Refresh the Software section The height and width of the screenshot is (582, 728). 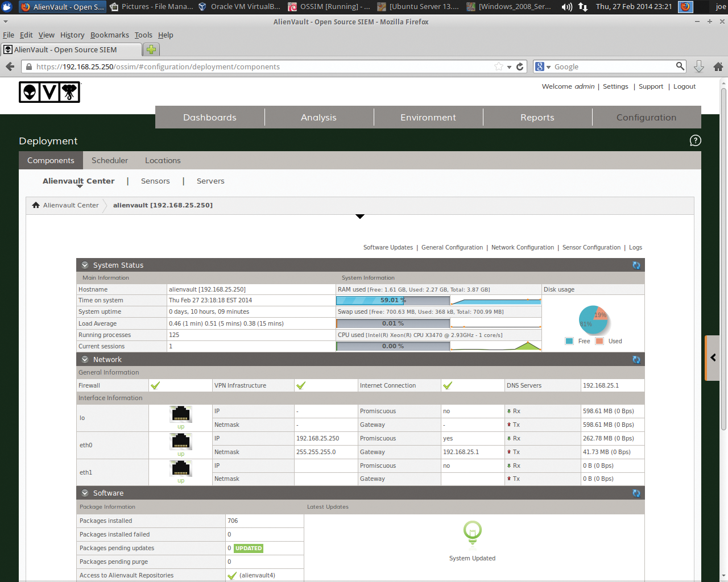pos(636,493)
